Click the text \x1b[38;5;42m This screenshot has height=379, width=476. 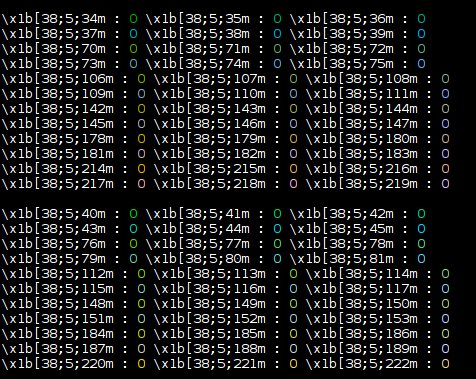tap(342, 214)
